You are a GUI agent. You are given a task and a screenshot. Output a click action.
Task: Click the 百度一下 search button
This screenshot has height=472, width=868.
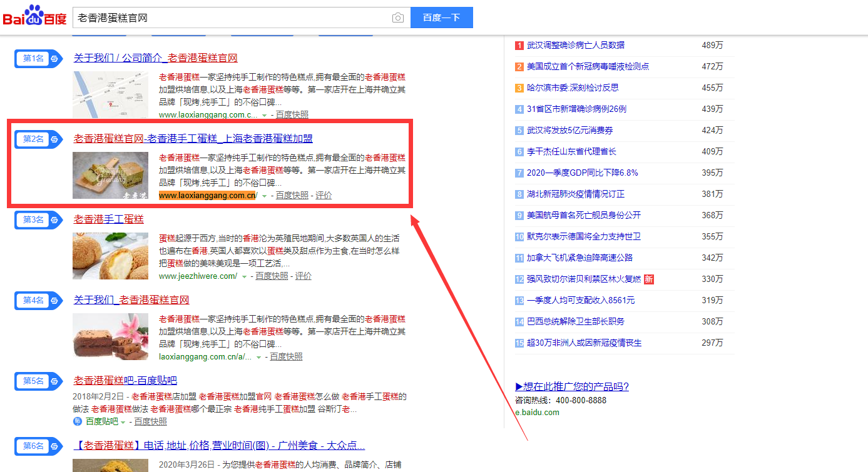[442, 18]
